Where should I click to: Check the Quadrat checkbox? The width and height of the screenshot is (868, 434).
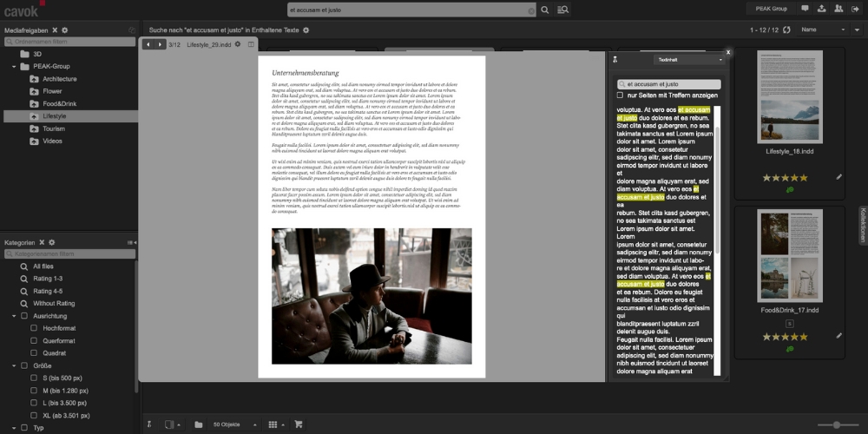click(34, 353)
